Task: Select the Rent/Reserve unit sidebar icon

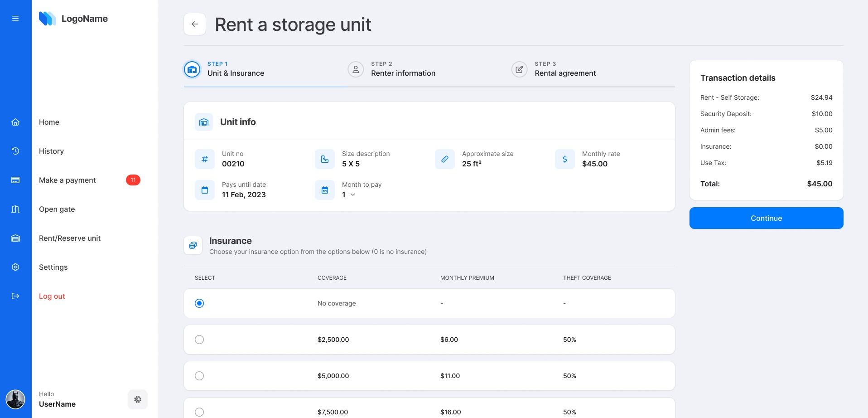Action: pyautogui.click(x=15, y=238)
